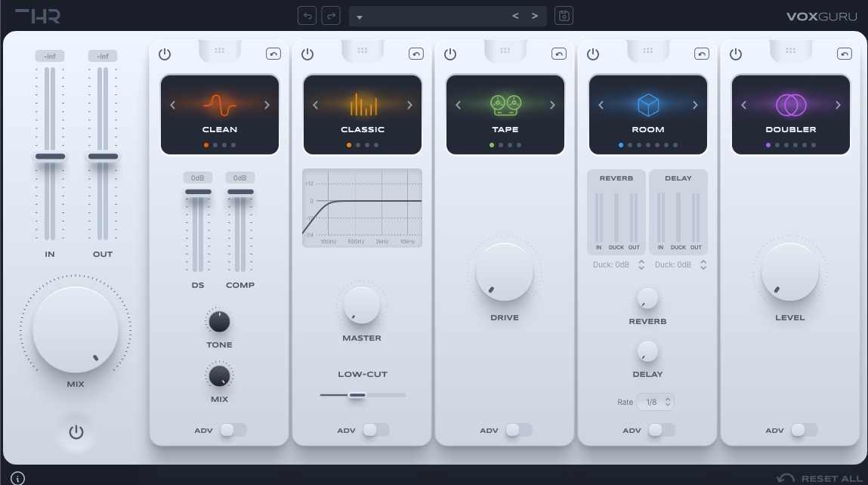868x485 pixels.
Task: Turn on ADV switch for Tape module
Action: 518,430
